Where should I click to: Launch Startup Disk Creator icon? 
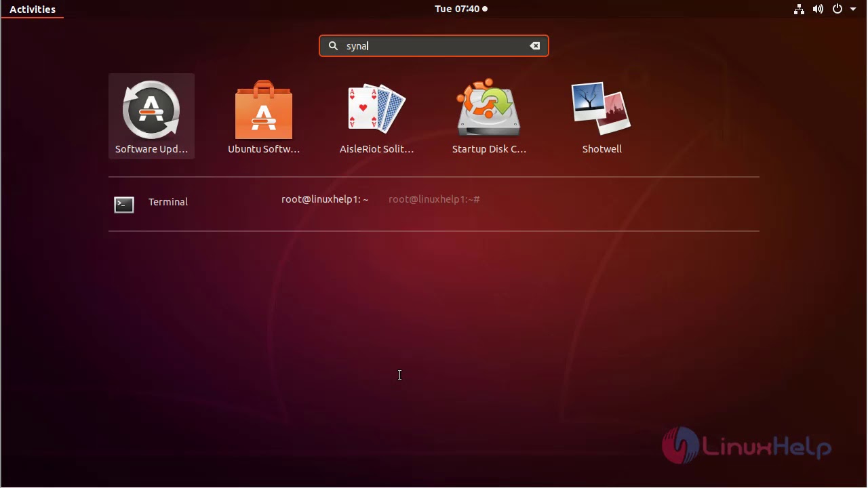(489, 108)
